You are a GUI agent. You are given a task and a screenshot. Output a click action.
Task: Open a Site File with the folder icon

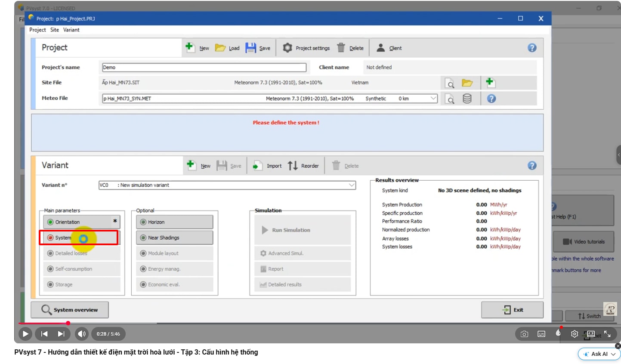click(467, 83)
